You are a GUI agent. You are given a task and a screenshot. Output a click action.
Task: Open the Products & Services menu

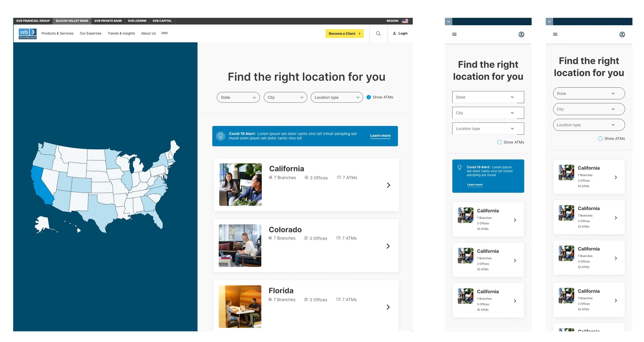[x=57, y=33]
